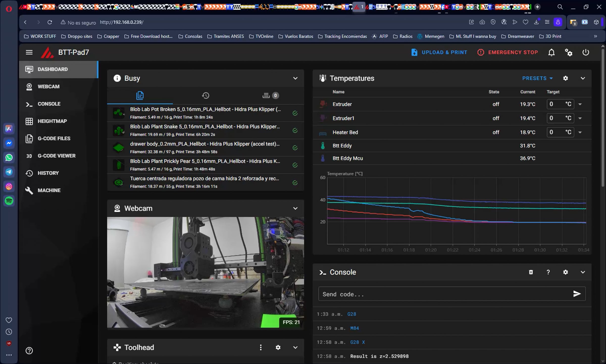Collapse the Temperatures panel
Screen dimensions: 606x364
pyautogui.click(x=583, y=78)
